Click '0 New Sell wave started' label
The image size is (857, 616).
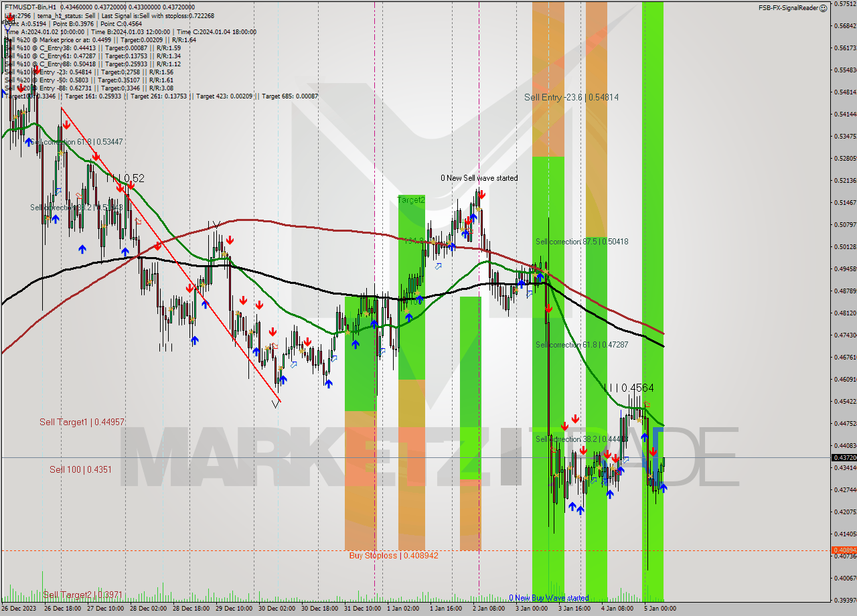pyautogui.click(x=479, y=178)
